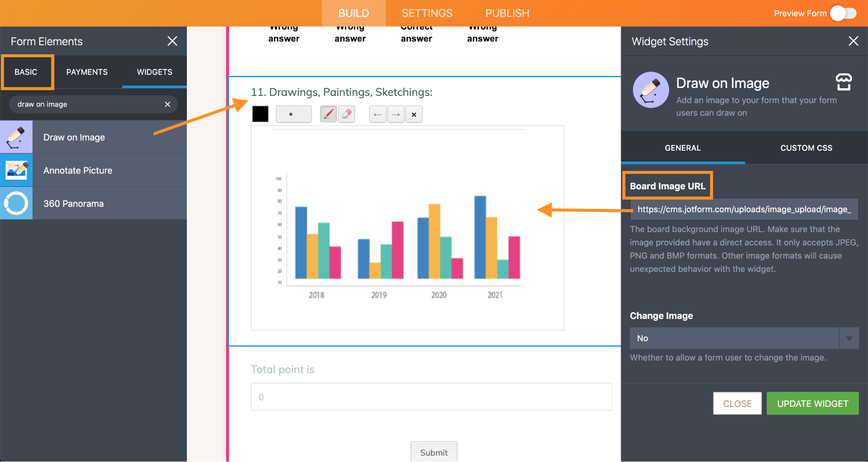
Task: Click the 360 Panorama circle icon
Action: click(x=16, y=203)
